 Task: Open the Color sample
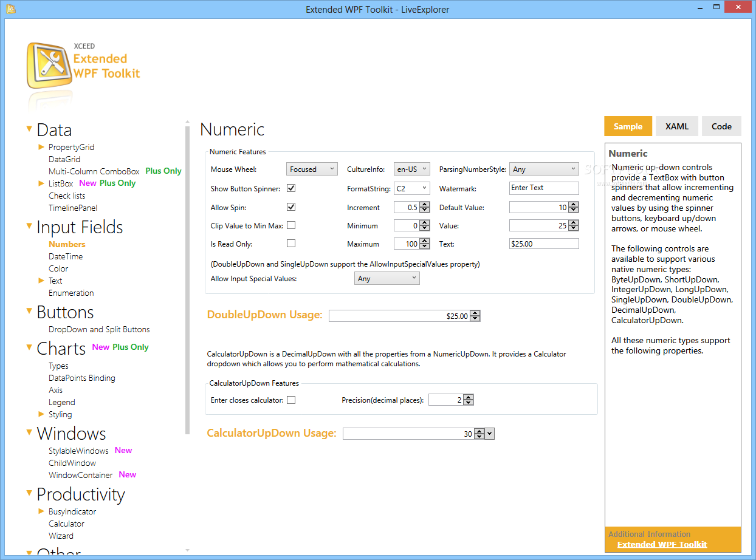(58, 268)
